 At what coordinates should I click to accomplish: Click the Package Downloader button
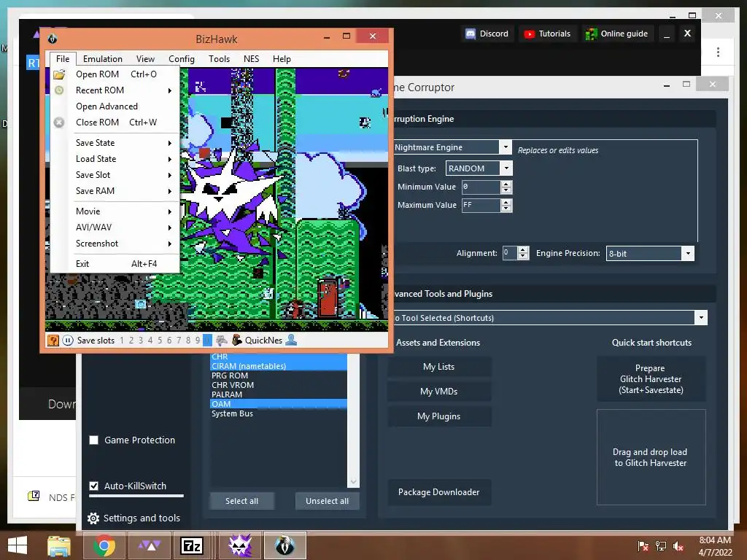tap(438, 492)
